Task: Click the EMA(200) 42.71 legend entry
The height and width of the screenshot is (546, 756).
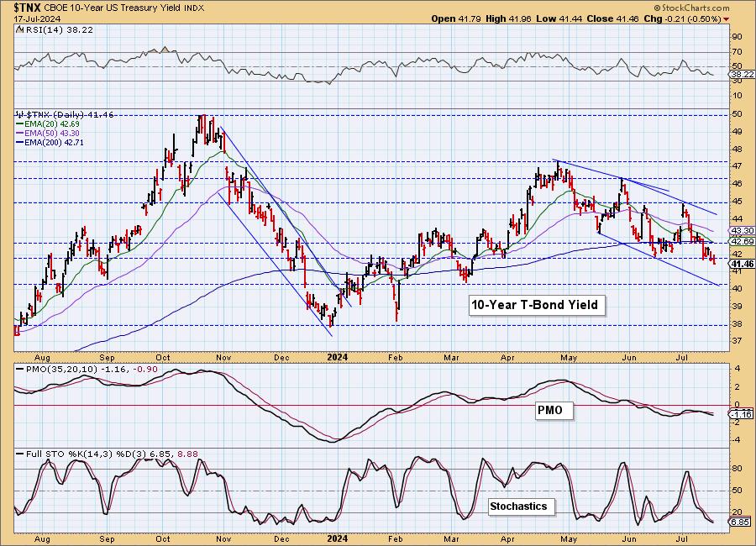Action: click(50, 142)
